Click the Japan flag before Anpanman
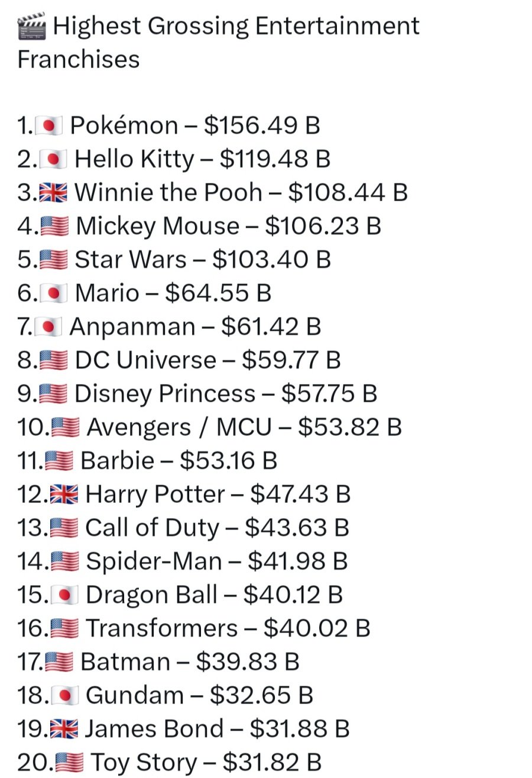 (x=48, y=327)
